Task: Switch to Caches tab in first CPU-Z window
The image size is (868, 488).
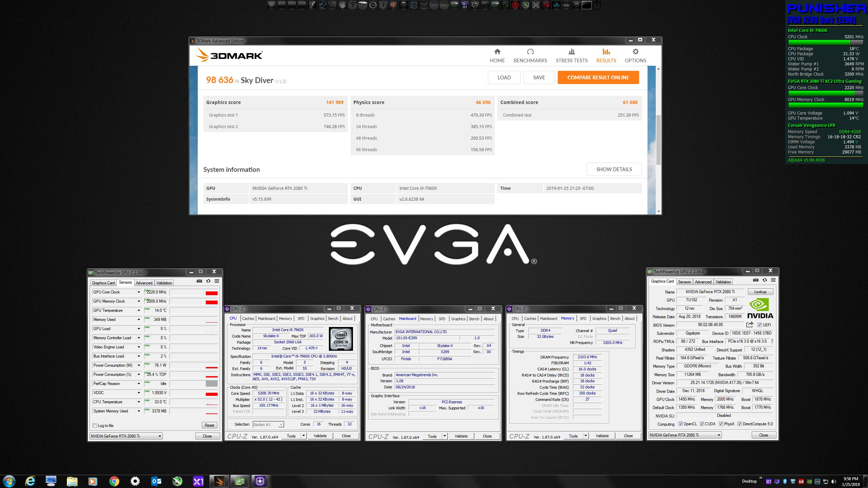Action: pyautogui.click(x=248, y=319)
